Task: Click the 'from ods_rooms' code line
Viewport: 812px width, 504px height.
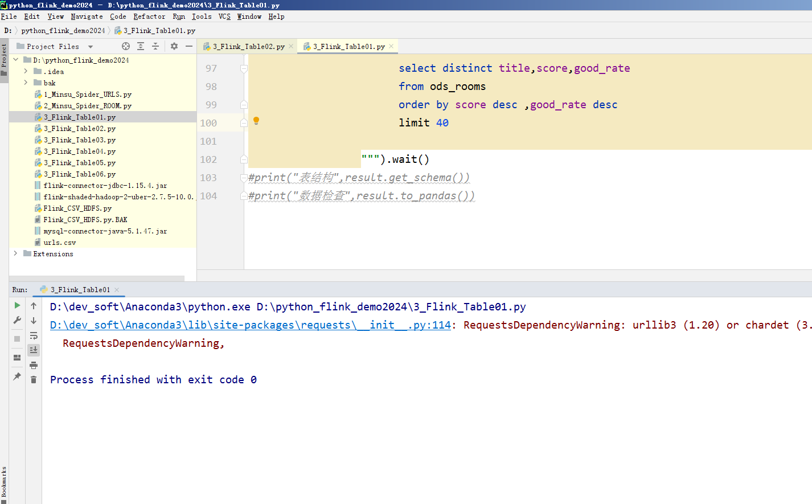Action: tap(442, 87)
